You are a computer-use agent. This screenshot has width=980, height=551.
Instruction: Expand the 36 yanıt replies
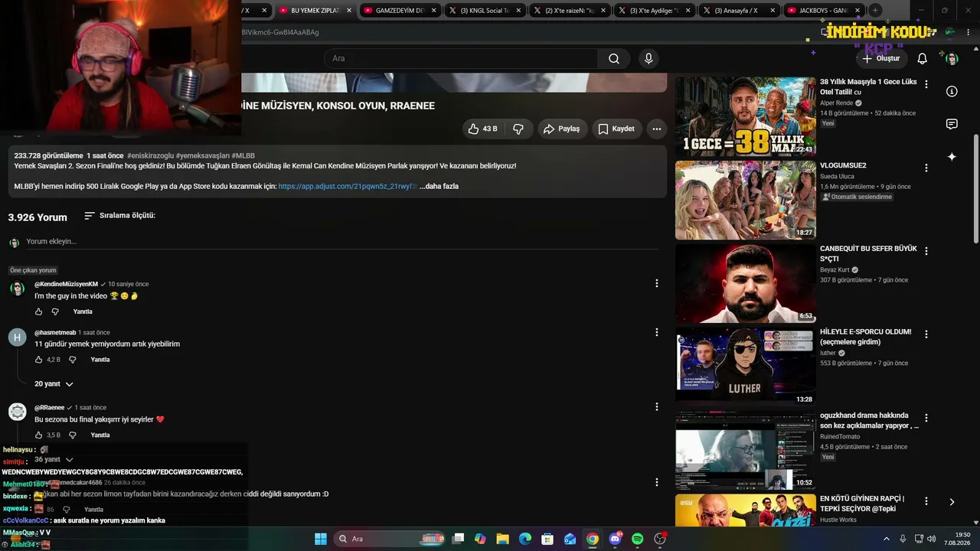click(x=54, y=459)
